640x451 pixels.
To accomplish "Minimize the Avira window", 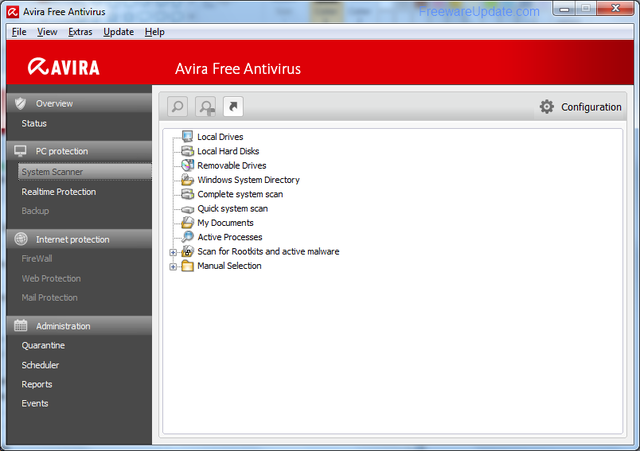I will [x=565, y=9].
